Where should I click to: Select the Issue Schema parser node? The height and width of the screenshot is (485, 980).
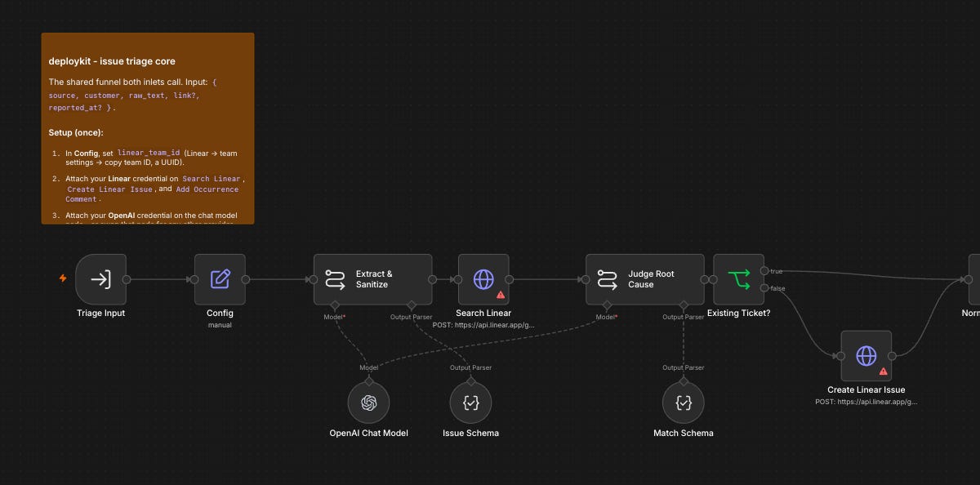click(470, 403)
